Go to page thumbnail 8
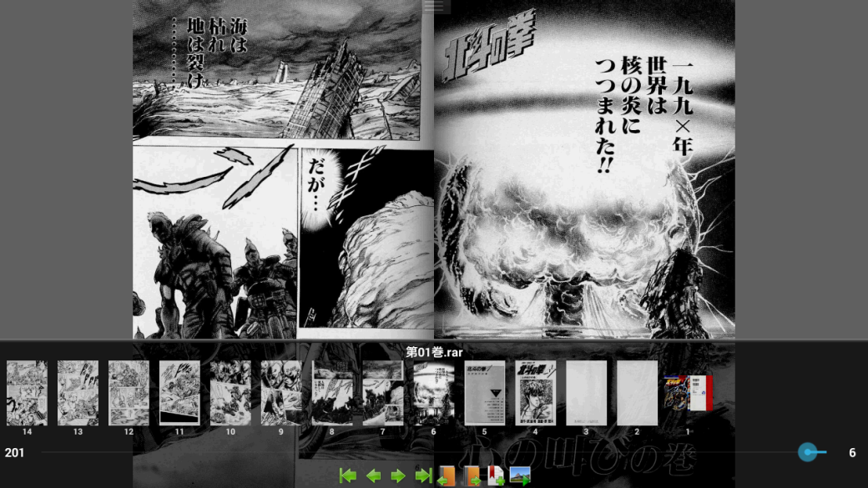This screenshot has width=868, height=488. click(x=332, y=393)
